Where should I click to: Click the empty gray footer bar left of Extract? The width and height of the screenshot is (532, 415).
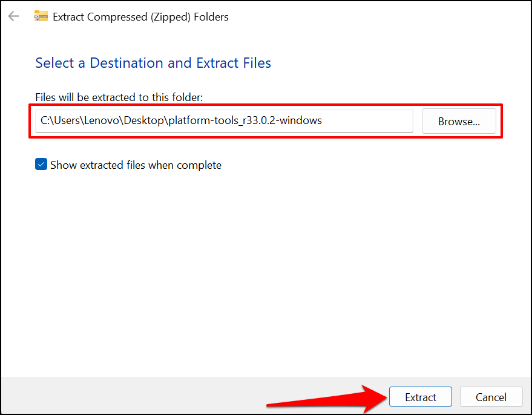point(133,397)
